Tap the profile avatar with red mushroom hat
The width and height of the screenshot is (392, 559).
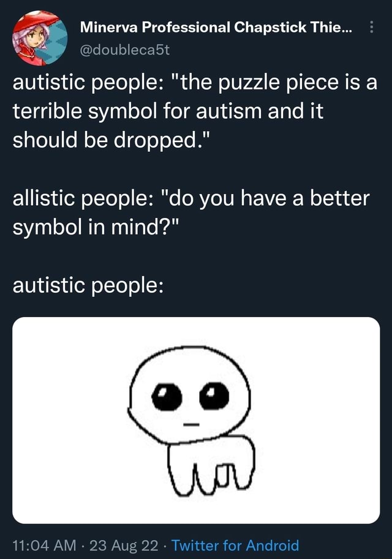coord(40,38)
